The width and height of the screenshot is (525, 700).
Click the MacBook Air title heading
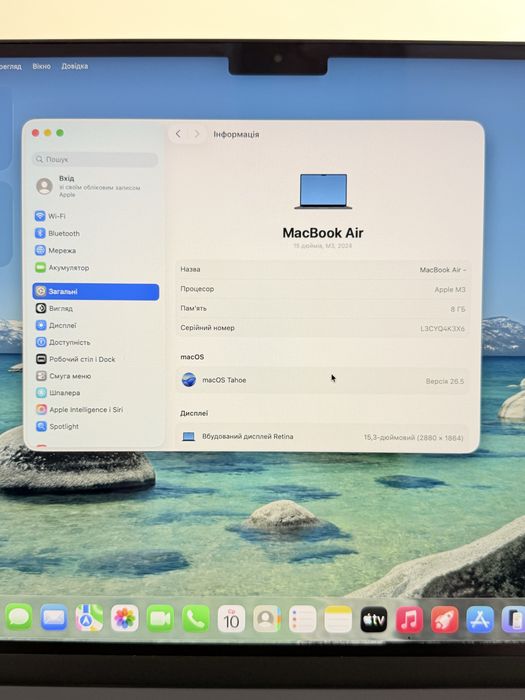(x=323, y=233)
